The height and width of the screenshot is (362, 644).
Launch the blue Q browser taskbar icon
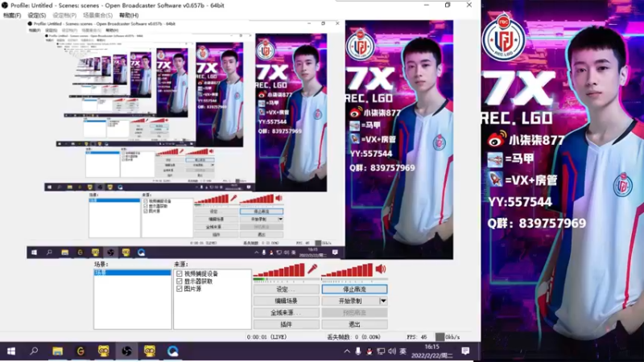point(172,352)
